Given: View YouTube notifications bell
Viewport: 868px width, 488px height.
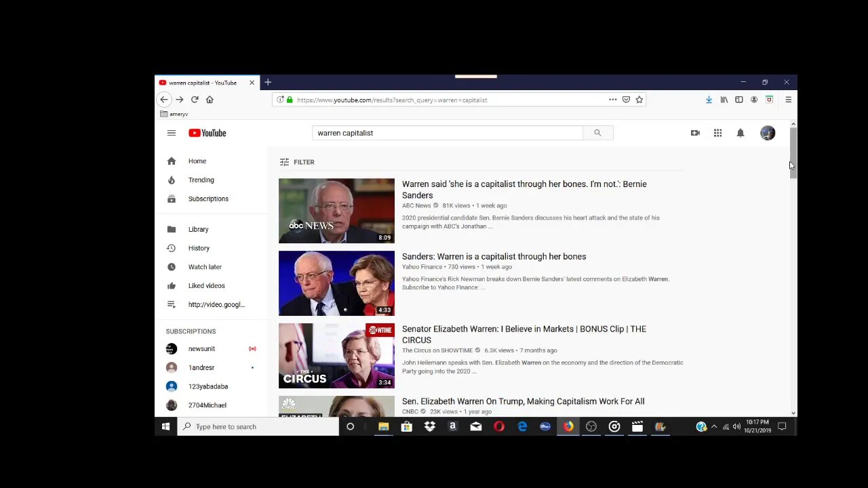Looking at the screenshot, I should tap(741, 133).
